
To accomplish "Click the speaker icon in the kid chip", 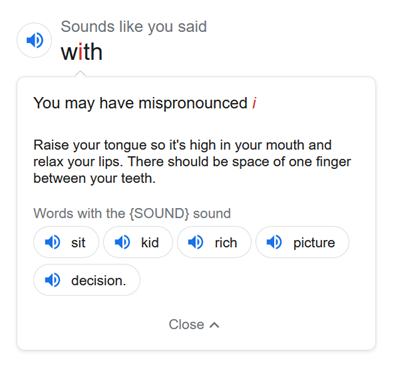I will pos(122,242).
